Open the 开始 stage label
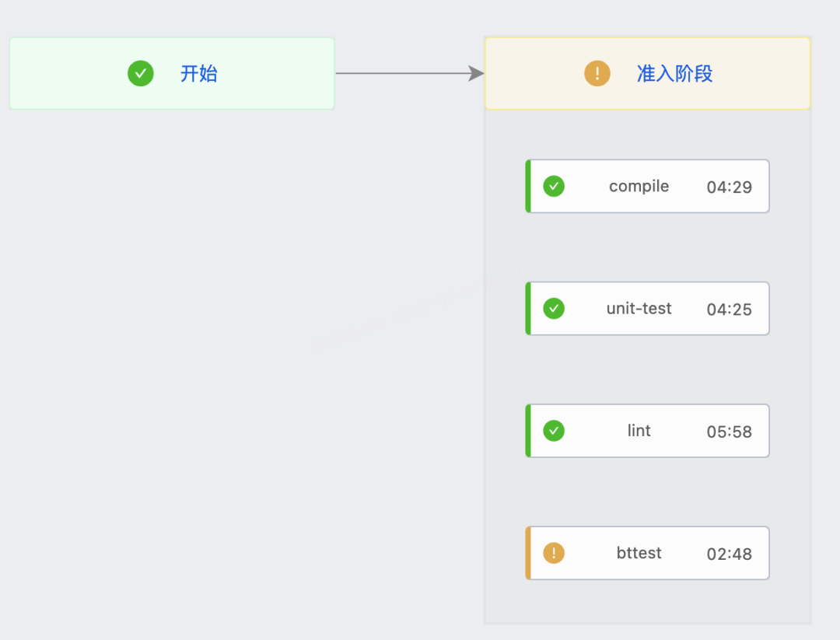Screen dimensions: 840x640 pos(199,74)
